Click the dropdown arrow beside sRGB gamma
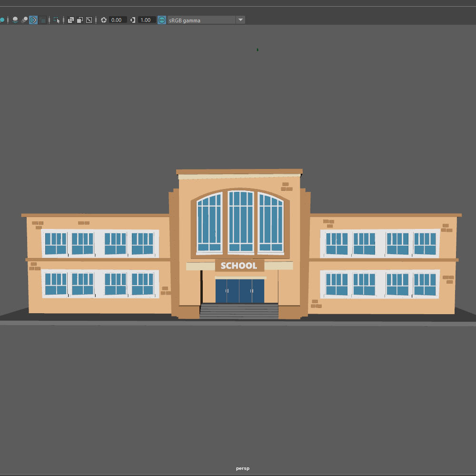Viewport: 476px width, 476px height. 240,20
